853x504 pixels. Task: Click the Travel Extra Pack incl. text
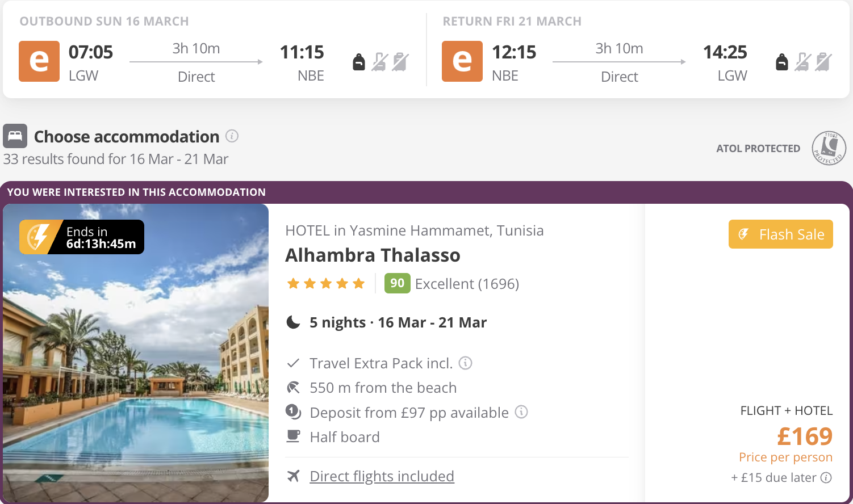381,363
